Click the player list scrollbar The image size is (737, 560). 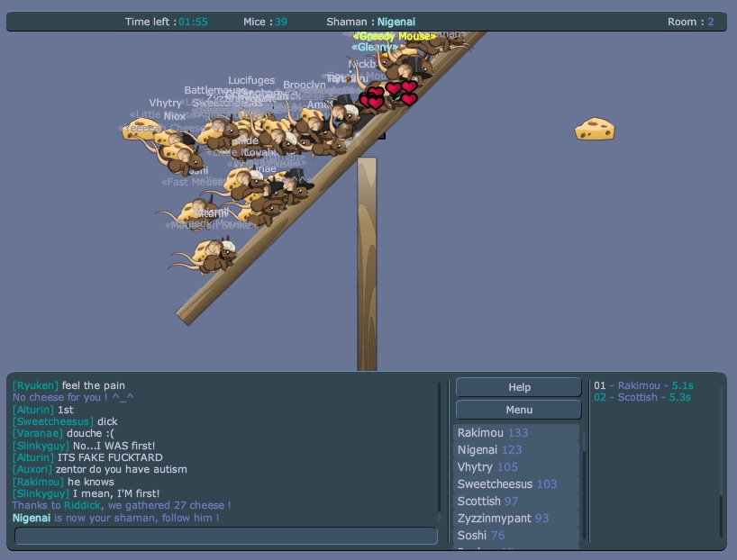(584, 483)
